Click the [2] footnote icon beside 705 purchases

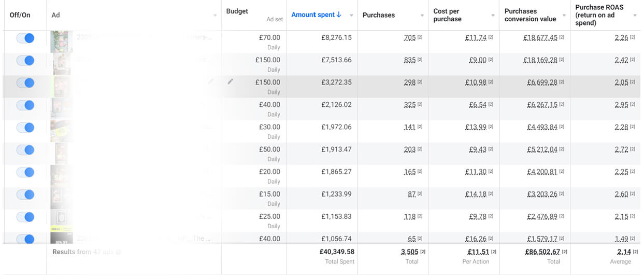(420, 37)
